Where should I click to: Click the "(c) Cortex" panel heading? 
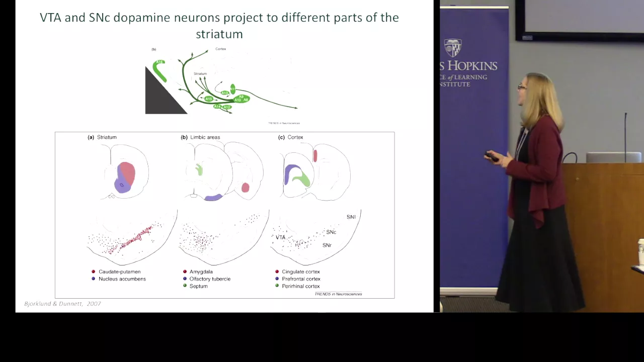pos(291,137)
